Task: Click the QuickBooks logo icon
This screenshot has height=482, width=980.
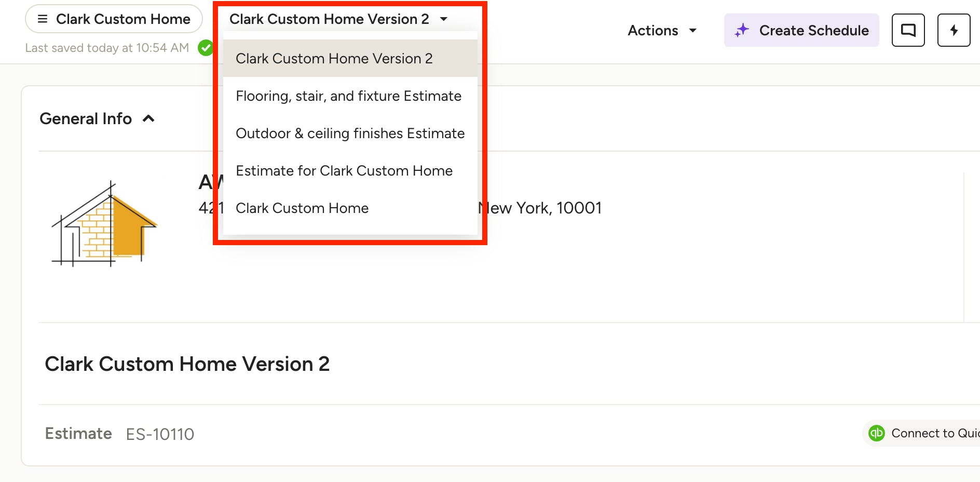Action: [x=877, y=433]
